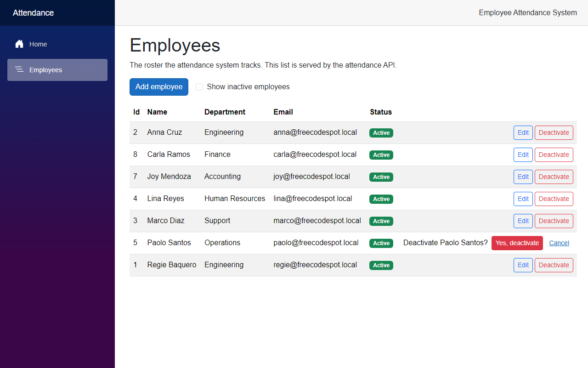This screenshot has height=368, width=588.
Task: Deactivate Marco Diaz
Action: (x=554, y=221)
